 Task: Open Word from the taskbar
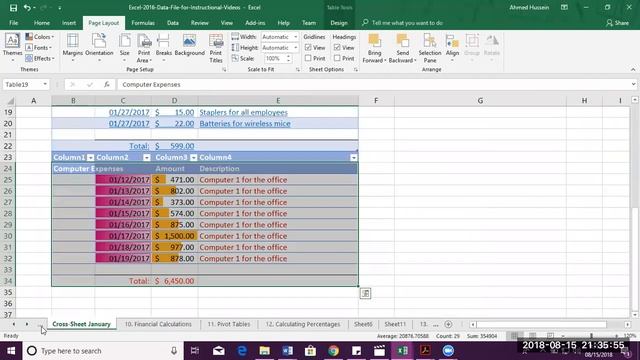point(287,351)
